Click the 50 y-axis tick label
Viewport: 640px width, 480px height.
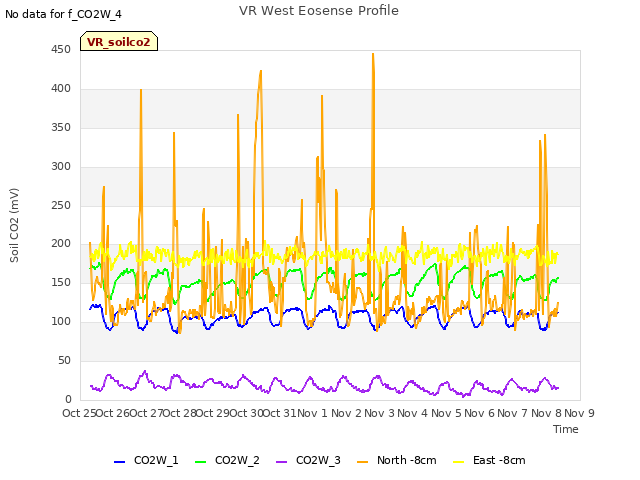click(64, 360)
